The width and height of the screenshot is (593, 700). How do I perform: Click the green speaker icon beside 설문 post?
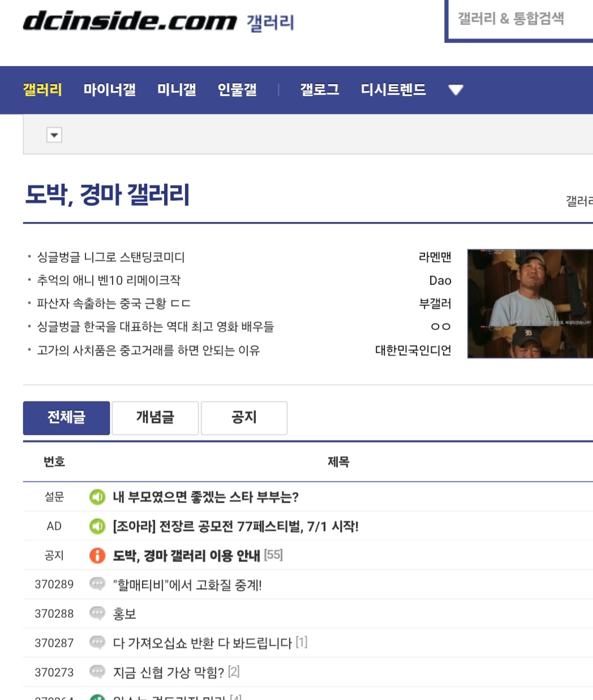pos(97,497)
